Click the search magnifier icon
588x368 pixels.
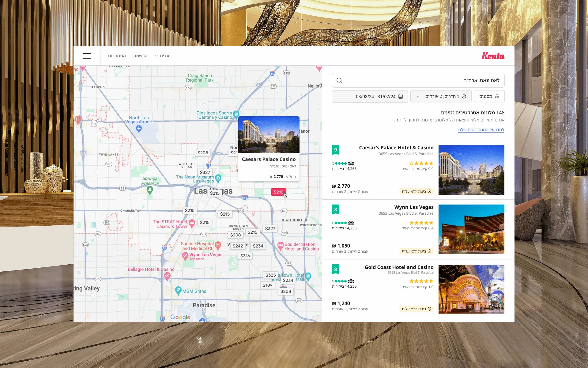point(339,80)
